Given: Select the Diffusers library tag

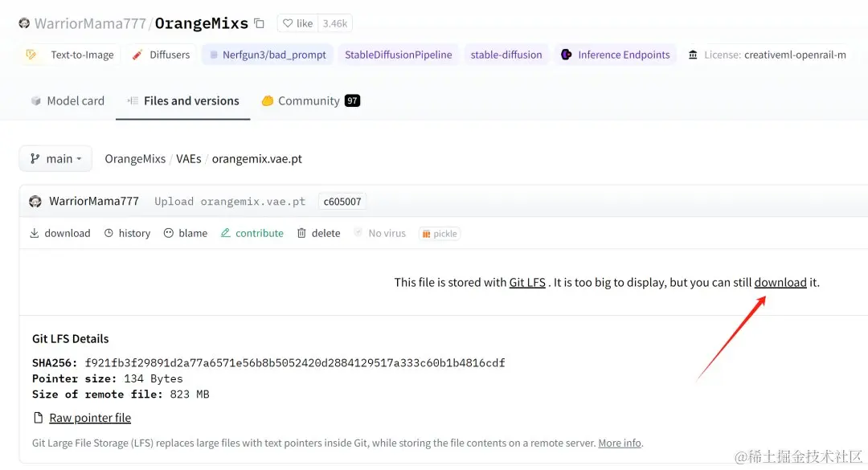Looking at the screenshot, I should click(x=161, y=55).
